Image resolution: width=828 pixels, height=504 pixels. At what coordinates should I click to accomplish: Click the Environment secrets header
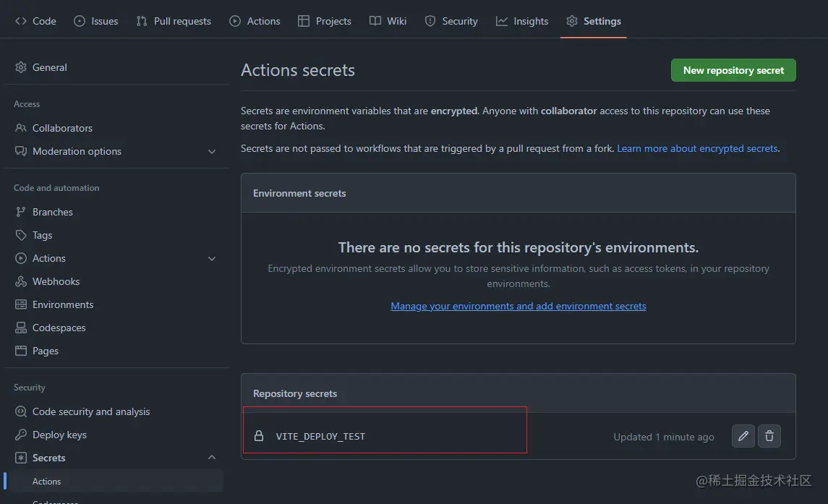click(x=299, y=193)
